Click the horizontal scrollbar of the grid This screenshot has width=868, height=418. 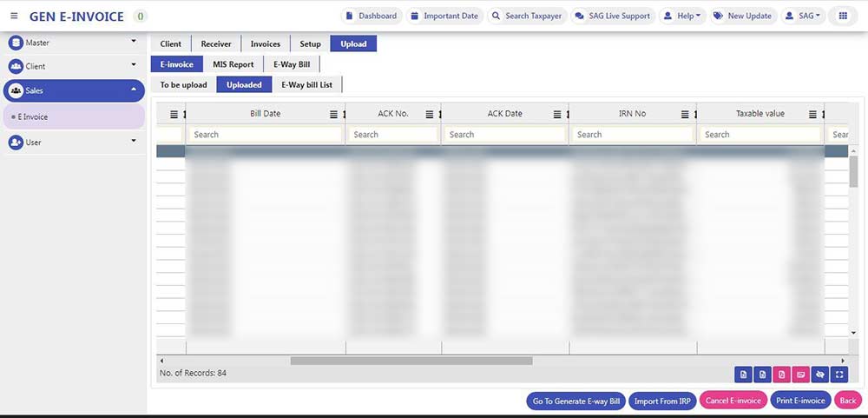click(411, 360)
